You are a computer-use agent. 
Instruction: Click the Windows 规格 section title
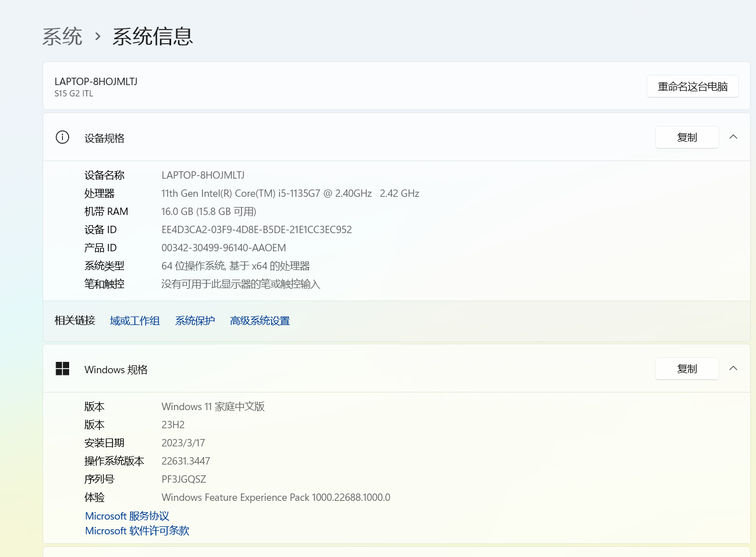pos(116,370)
